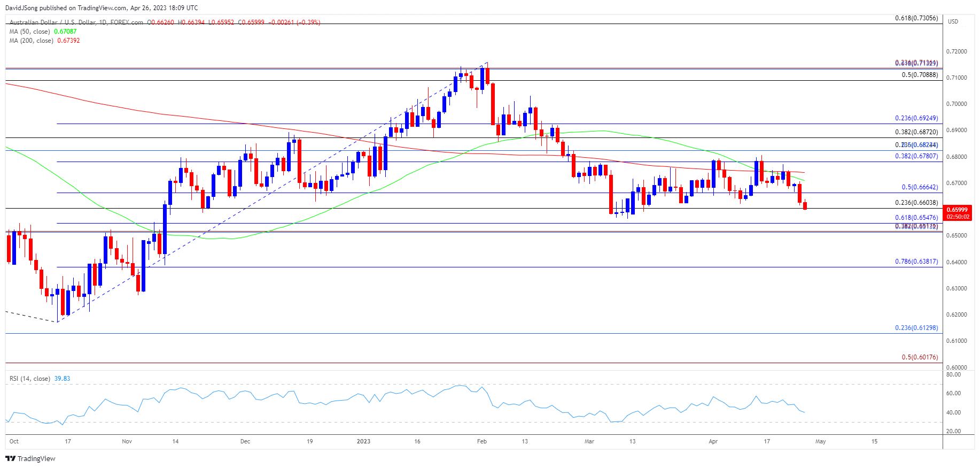Click the RSI axis 20.00 level

point(954,431)
